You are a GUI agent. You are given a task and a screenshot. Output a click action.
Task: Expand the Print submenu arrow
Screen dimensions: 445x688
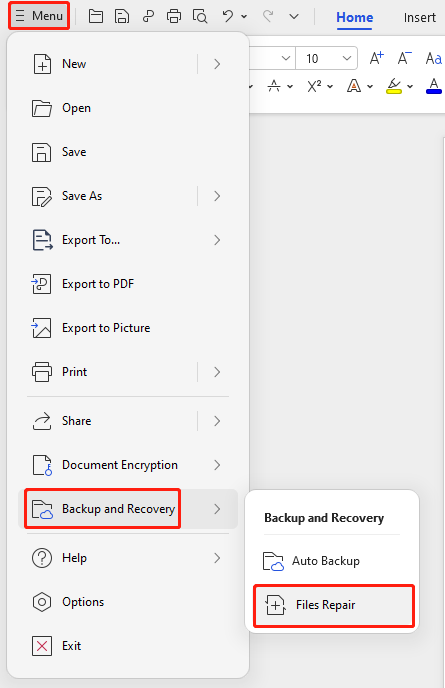(217, 372)
